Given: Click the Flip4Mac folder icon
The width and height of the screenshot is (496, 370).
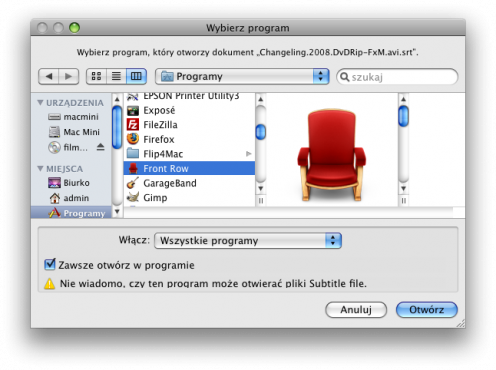Looking at the screenshot, I should pyautogui.click(x=133, y=154).
